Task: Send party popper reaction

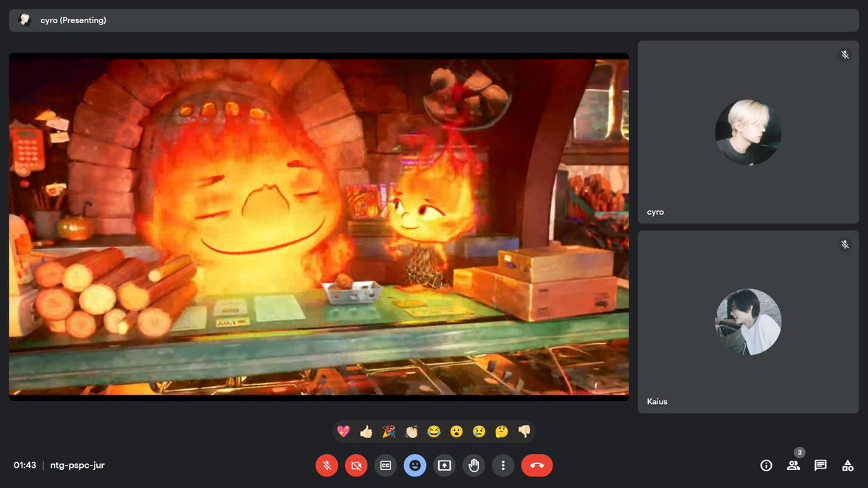Action: point(388,432)
